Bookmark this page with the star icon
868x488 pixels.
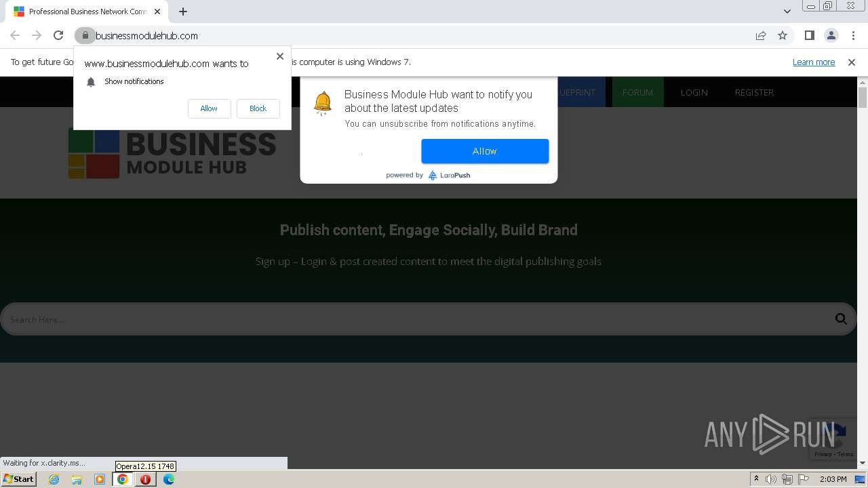pos(783,35)
